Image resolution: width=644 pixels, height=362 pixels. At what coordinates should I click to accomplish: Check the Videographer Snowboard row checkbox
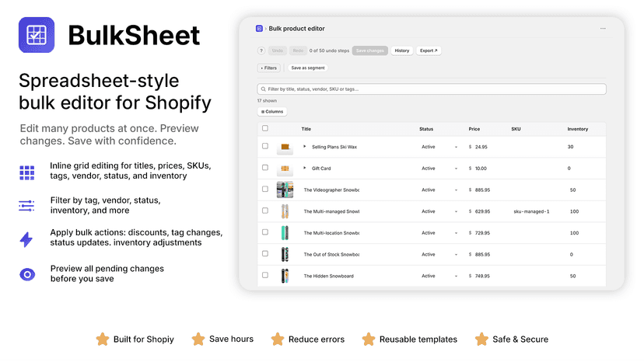tap(265, 189)
